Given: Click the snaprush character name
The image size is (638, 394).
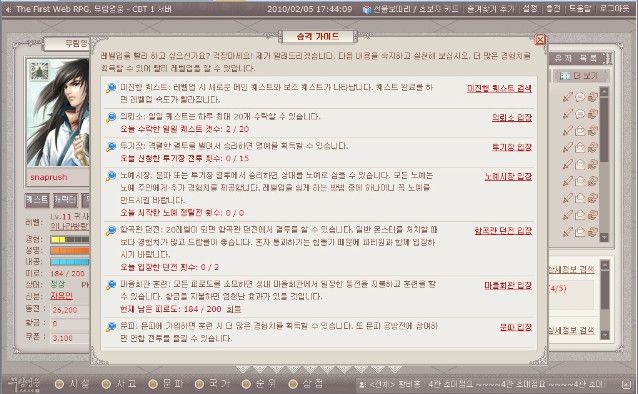Looking at the screenshot, I should 49,177.
